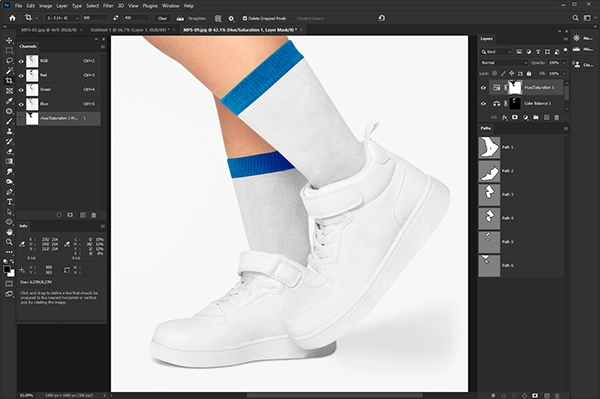This screenshot has width=600, height=399.
Task: Delete layer with Layers panel trash icon
Action: click(x=557, y=117)
